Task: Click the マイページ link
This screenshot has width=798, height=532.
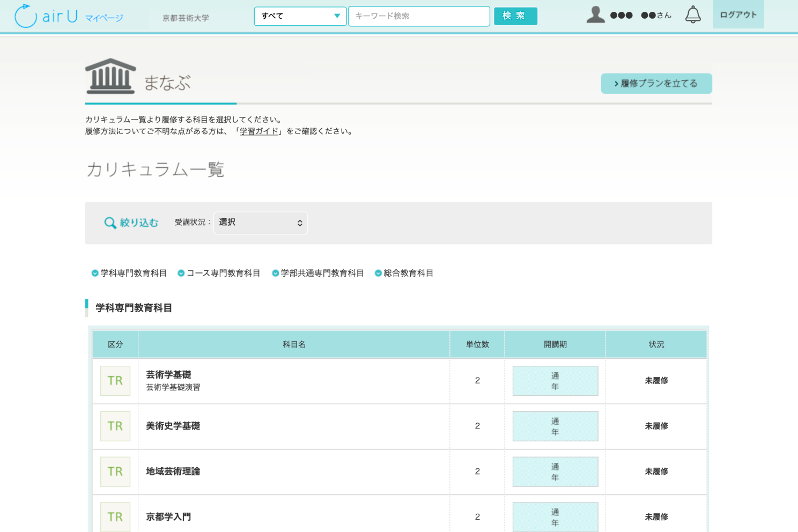Action: tap(104, 18)
